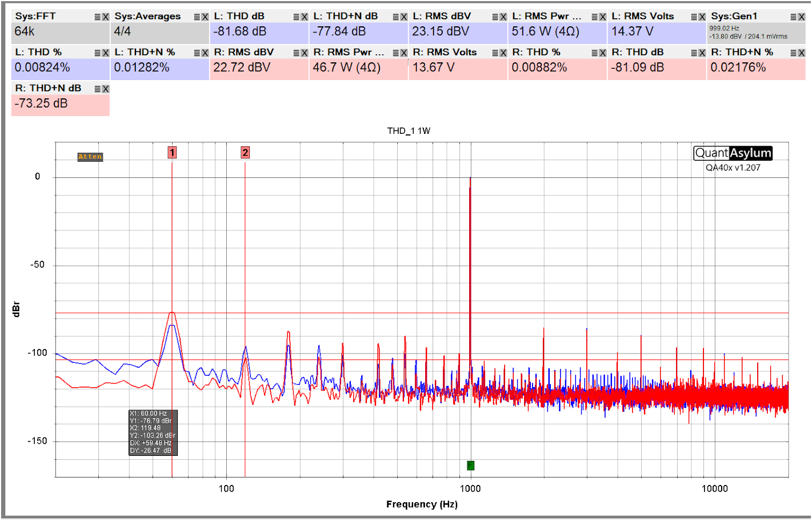Open the menu icon on R: RMS Pwr tile
The image size is (812, 521).
[396, 53]
